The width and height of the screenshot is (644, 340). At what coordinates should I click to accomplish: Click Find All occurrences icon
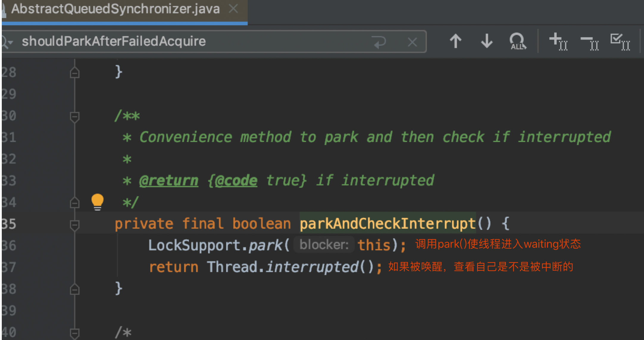click(518, 41)
